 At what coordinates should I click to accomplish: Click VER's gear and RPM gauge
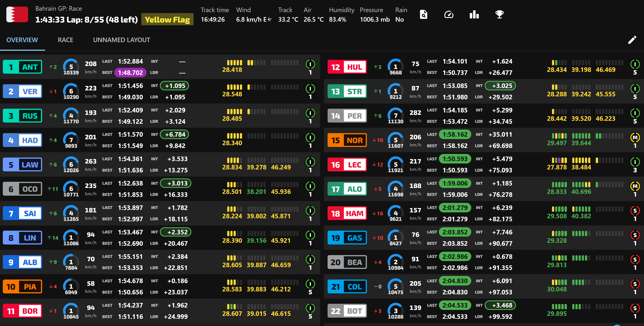click(x=71, y=91)
